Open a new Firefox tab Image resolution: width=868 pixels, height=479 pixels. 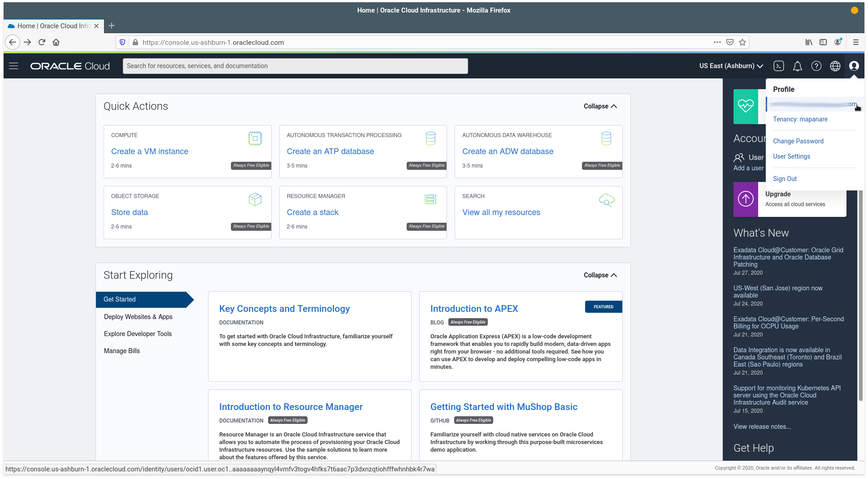[x=112, y=26]
